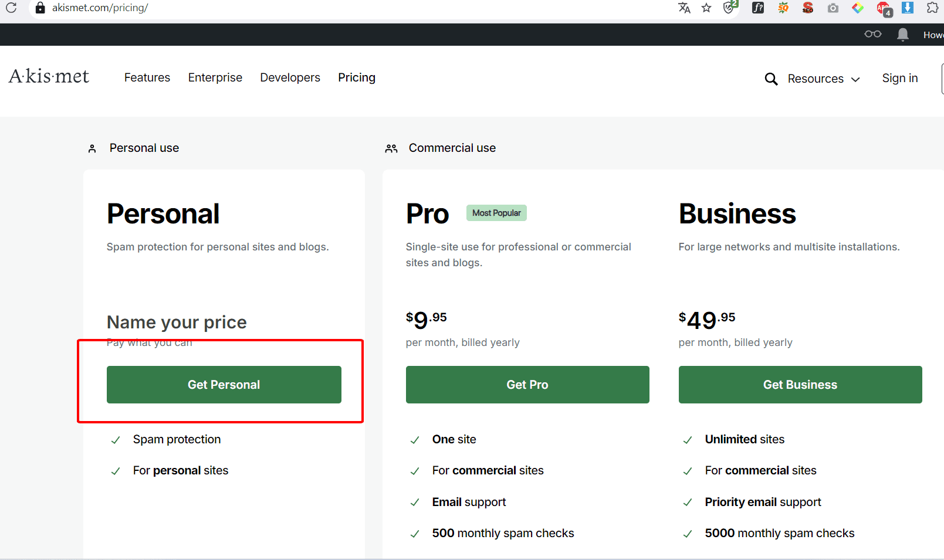944x560 pixels.
Task: Click the Get Pro button
Action: 527,385
